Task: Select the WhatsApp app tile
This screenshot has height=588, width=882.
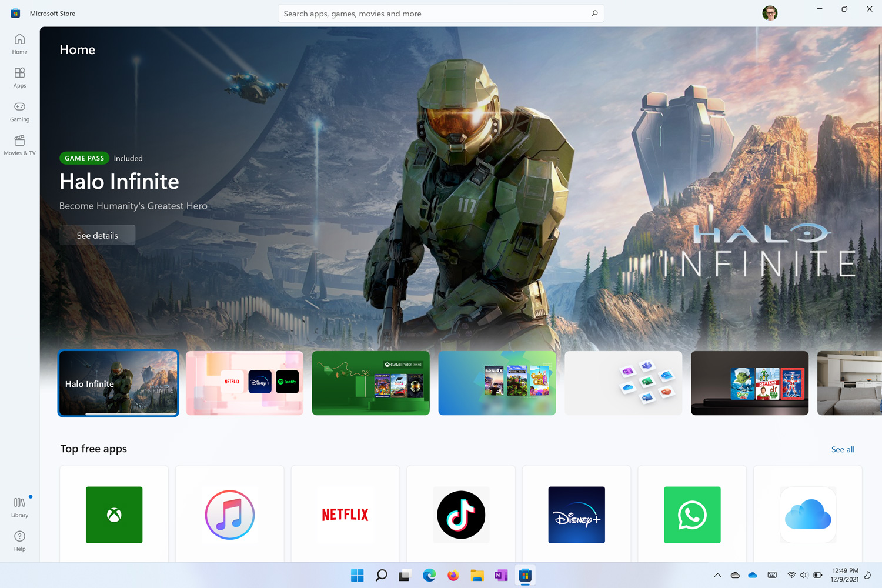Action: (x=692, y=514)
